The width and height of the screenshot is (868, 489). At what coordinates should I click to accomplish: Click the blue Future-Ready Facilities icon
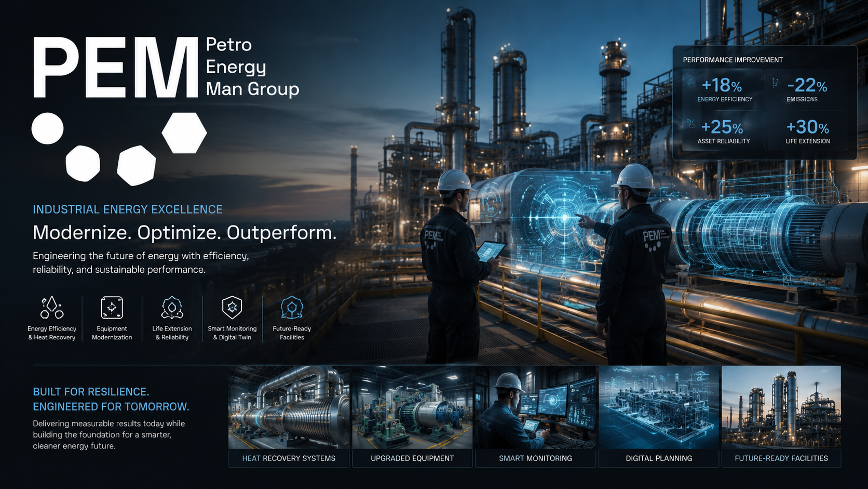292,308
